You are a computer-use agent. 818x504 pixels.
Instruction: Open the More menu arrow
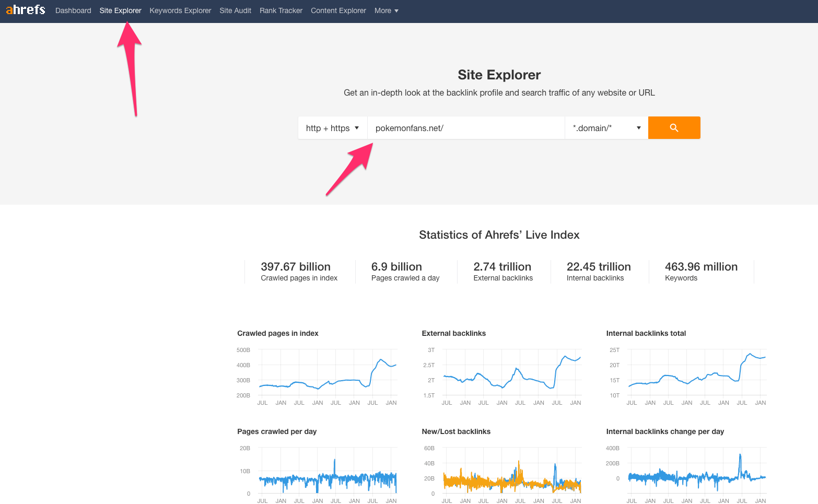[x=396, y=11]
